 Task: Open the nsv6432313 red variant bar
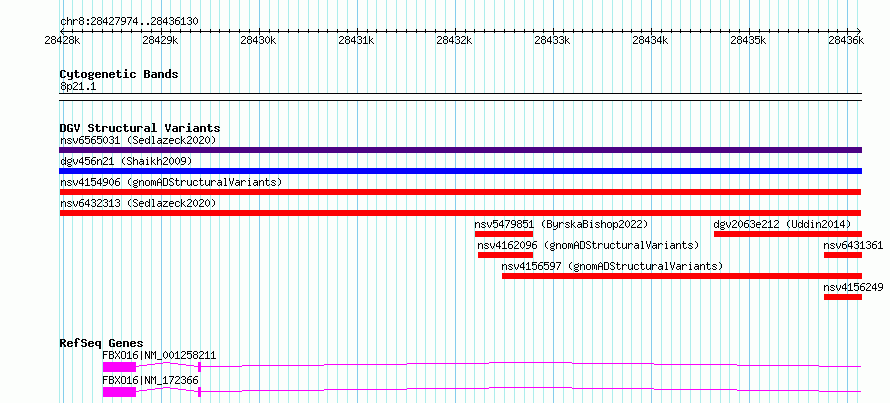460,213
